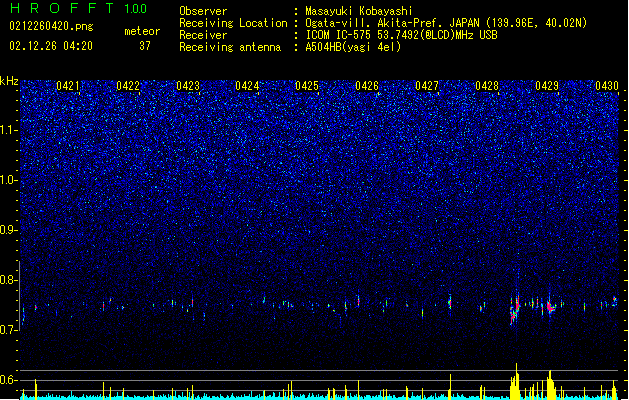Image resolution: width=629 pixels, height=400 pixels.
Task: Click the 0.8 kHz axis label
Action: [9, 280]
